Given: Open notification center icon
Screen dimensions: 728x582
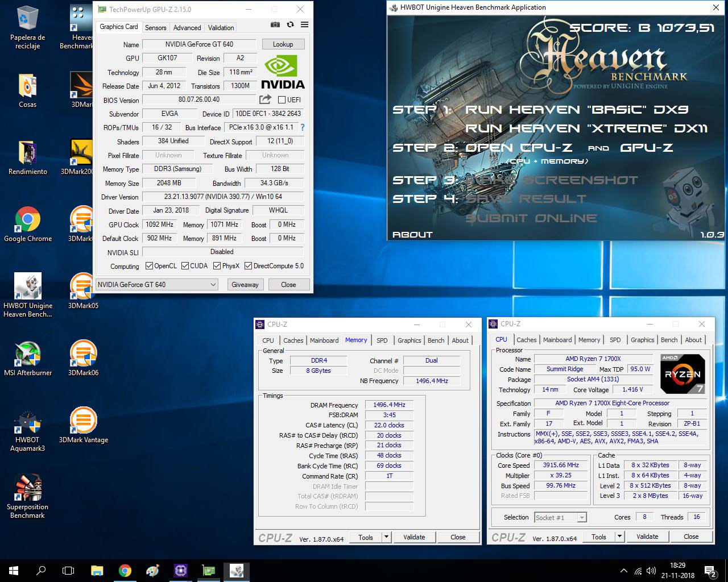Looking at the screenshot, I should pos(710,571).
